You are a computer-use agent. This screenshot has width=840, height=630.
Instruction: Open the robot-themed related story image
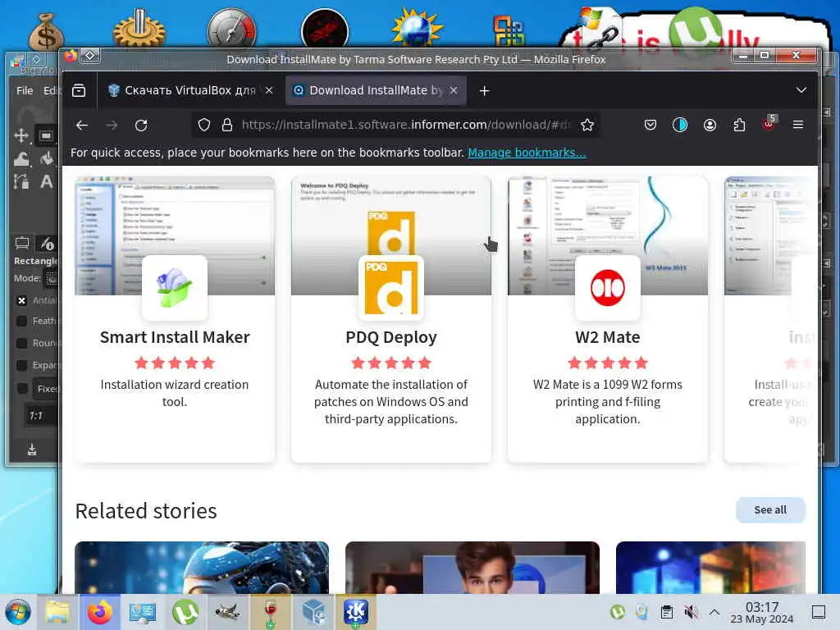point(202,568)
